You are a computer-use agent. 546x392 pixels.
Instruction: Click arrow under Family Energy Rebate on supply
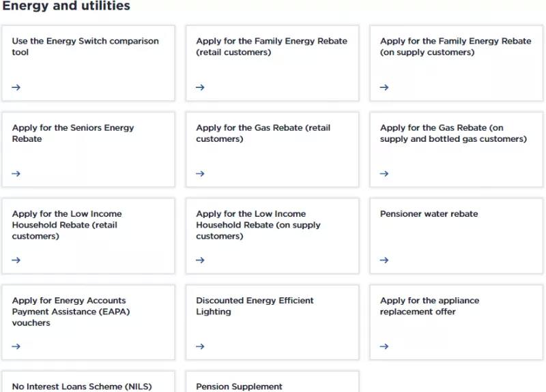(x=384, y=87)
